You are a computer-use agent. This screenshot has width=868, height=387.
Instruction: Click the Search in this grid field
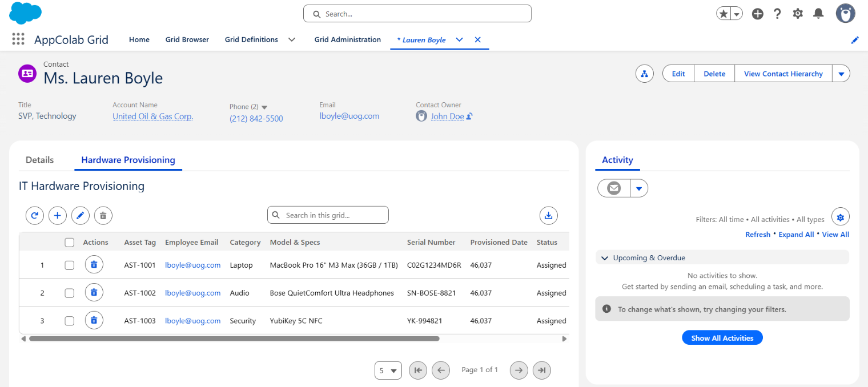point(328,215)
